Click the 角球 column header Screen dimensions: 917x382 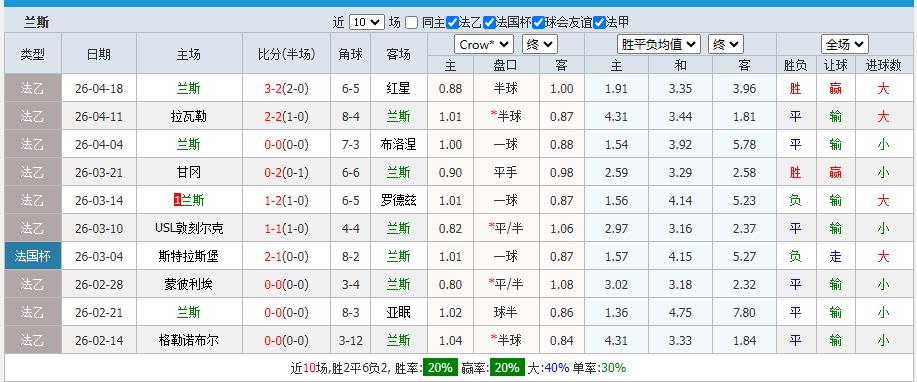[350, 54]
